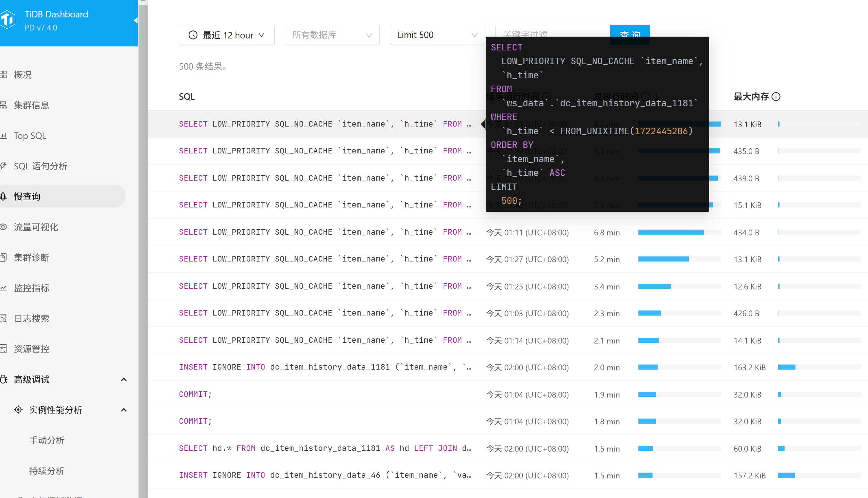Open the Top SQL menu item
The image size is (868, 498).
[30, 136]
